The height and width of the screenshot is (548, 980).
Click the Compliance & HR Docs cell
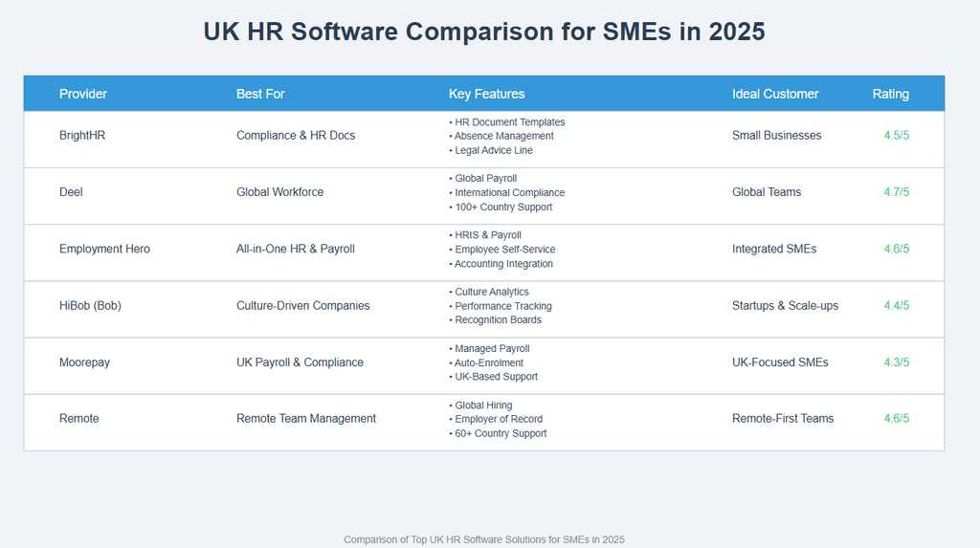[296, 136]
